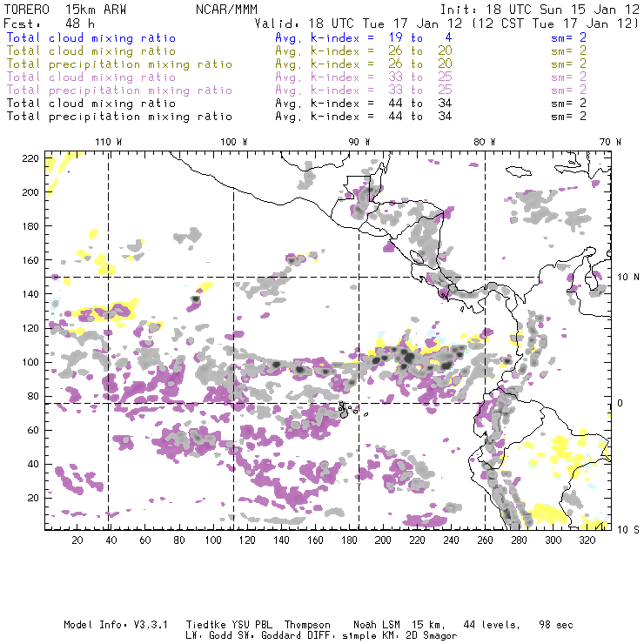Click the "TORERO 15km ARW" title text
This screenshot has height=644, width=644.
click(x=65, y=10)
